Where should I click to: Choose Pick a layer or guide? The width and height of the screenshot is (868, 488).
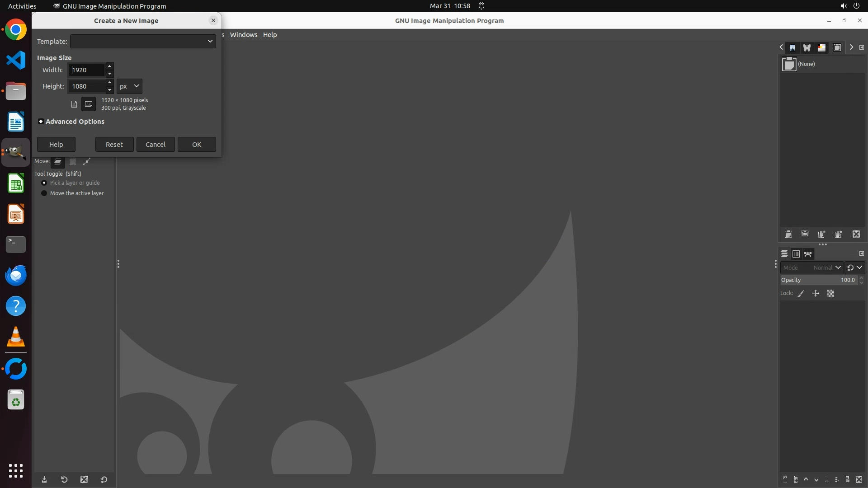point(44,183)
